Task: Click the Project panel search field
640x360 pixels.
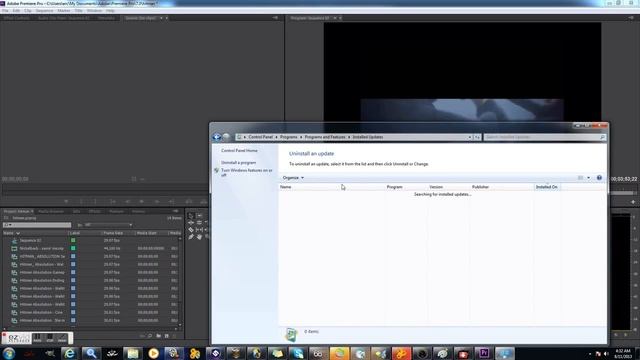Action: point(37,225)
